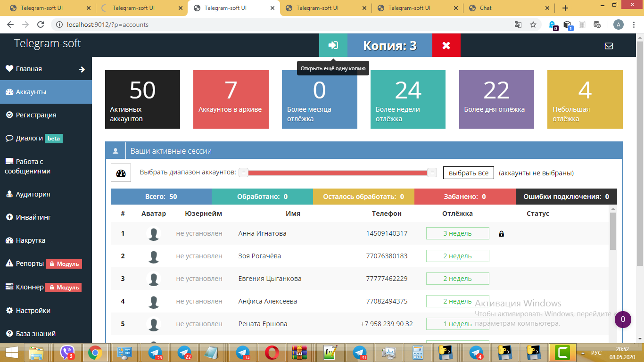The width and height of the screenshot is (644, 362).
Task: Close the current copy with the red X button
Action: pos(446,45)
